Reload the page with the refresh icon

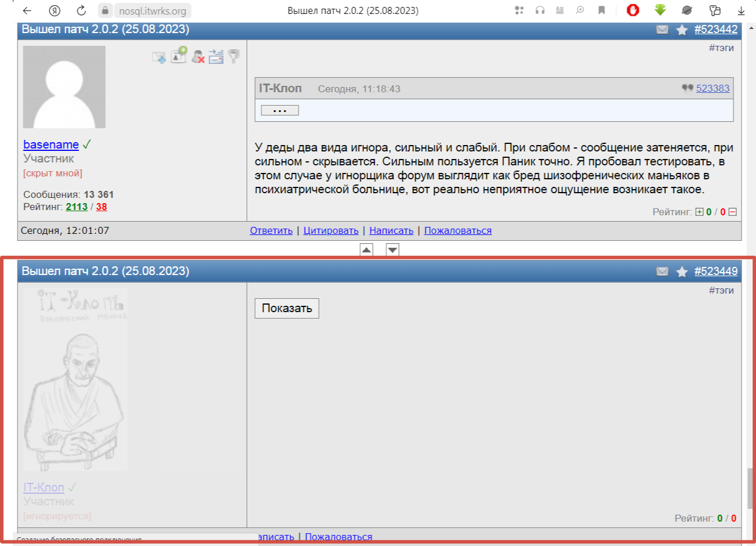(x=81, y=10)
